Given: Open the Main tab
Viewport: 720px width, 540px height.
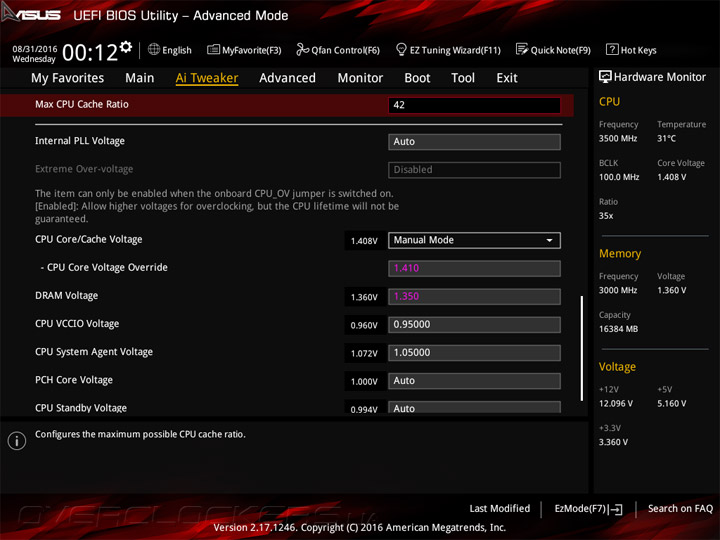Looking at the screenshot, I should point(140,78).
